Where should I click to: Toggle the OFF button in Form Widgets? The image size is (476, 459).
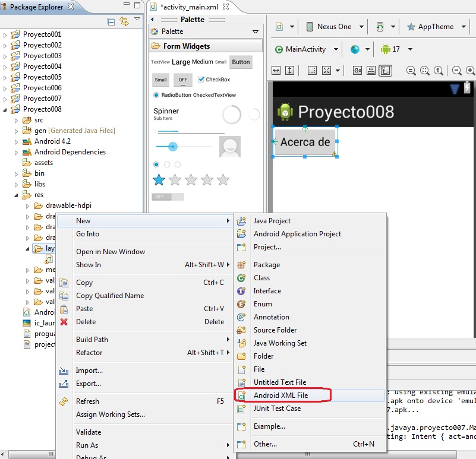click(x=183, y=80)
